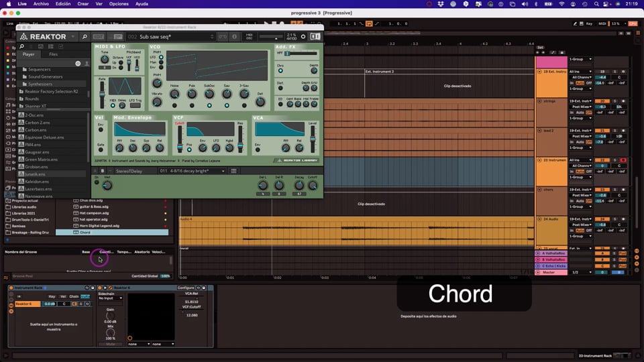Open the Archivo menu
Screen dimensions: 644x362
pos(41,4)
